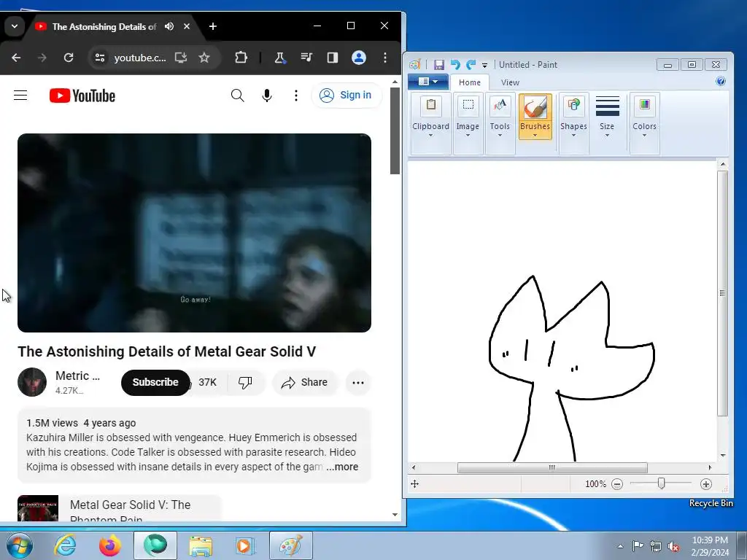The image size is (747, 560).
Task: Subscribe to the Metric channel
Action: point(155,382)
